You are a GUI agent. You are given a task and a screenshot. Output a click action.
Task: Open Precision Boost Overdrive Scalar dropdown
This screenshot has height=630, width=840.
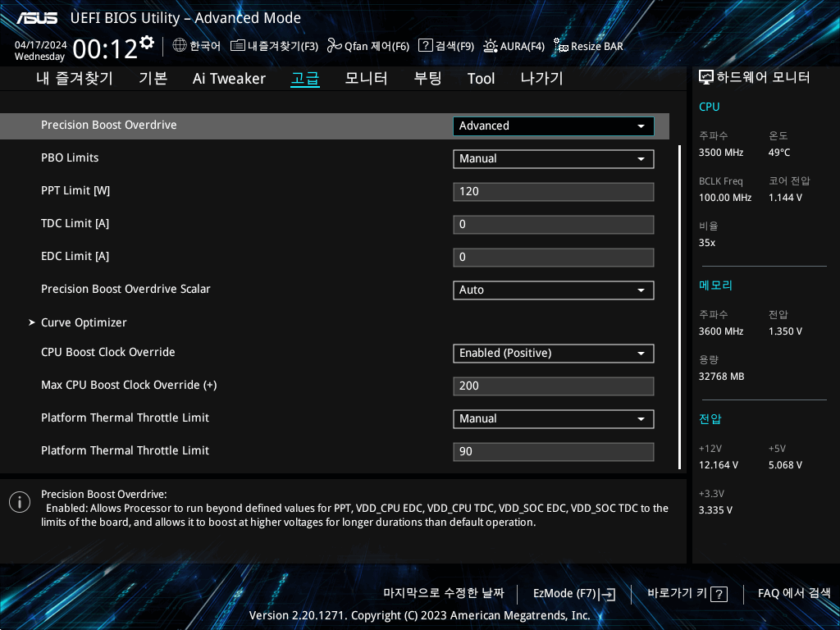(x=554, y=290)
